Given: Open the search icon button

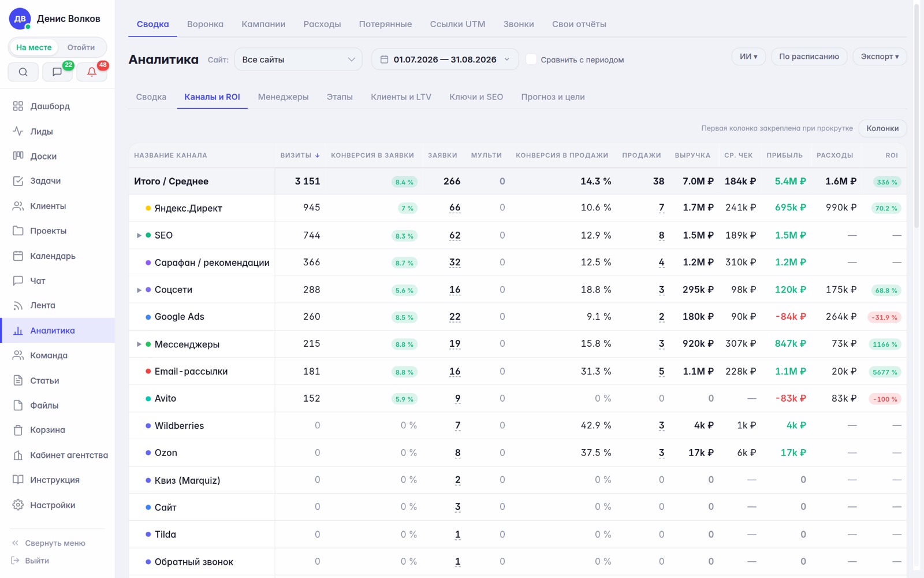Looking at the screenshot, I should 23,72.
